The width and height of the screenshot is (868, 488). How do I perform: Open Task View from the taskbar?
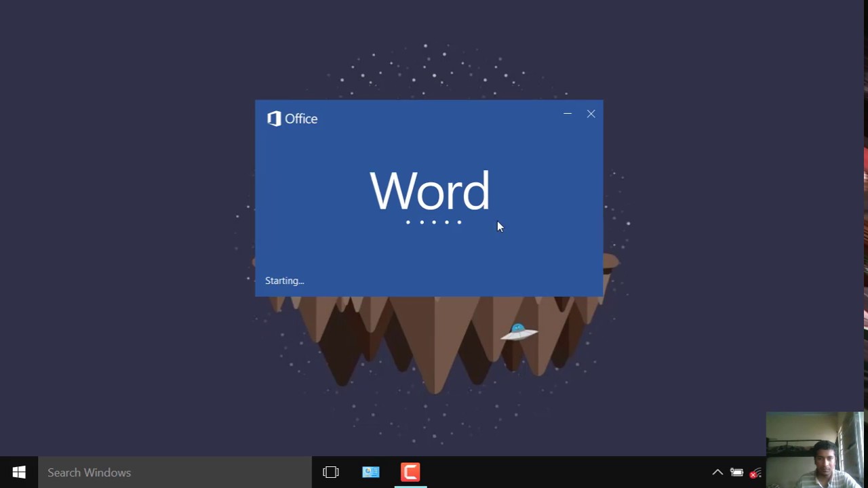pyautogui.click(x=331, y=472)
